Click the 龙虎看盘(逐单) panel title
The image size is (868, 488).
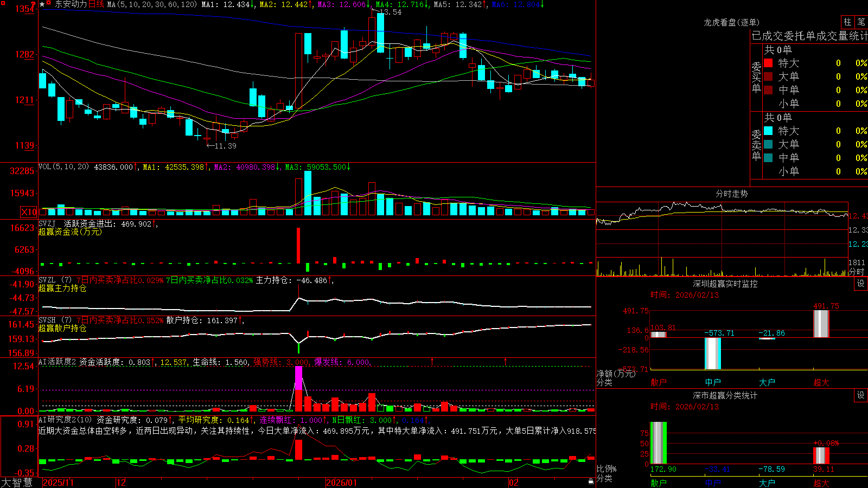pos(731,22)
